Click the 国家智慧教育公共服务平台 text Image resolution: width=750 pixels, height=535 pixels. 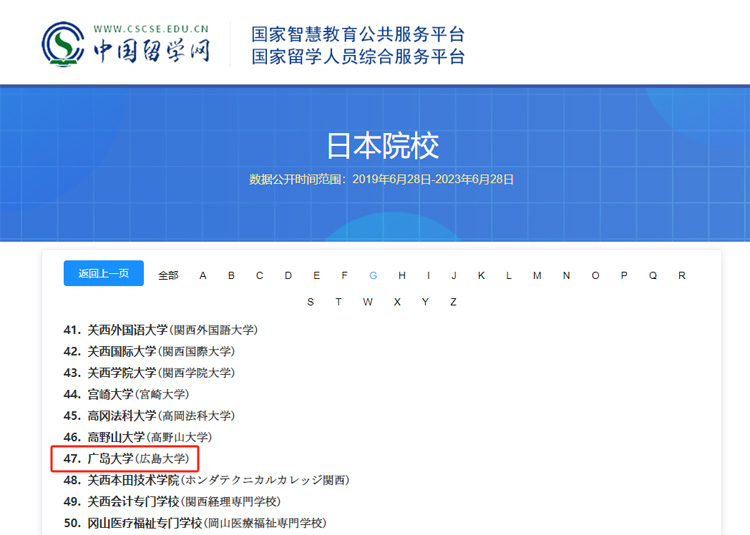tap(358, 34)
